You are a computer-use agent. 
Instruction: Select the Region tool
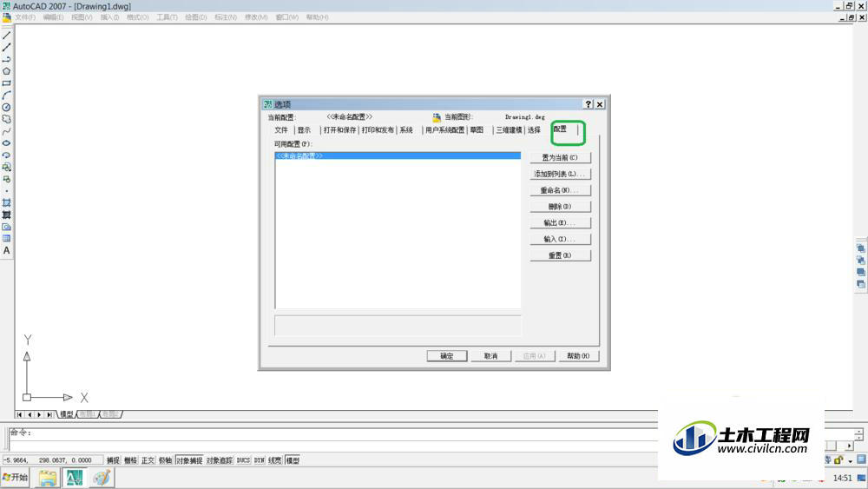point(7,227)
